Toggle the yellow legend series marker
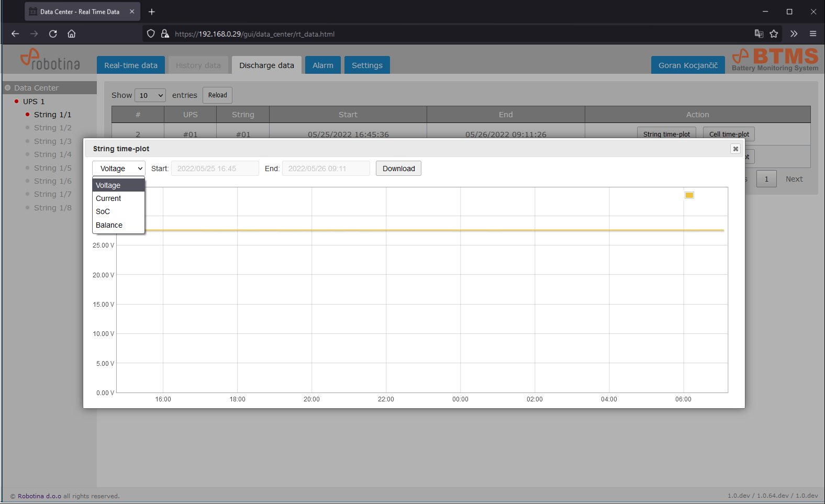The width and height of the screenshot is (825, 504). tap(689, 195)
